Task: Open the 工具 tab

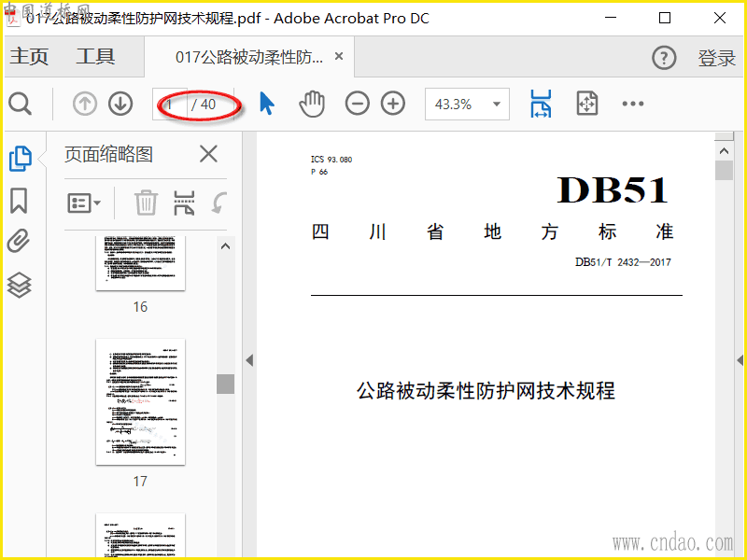Action: point(95,56)
